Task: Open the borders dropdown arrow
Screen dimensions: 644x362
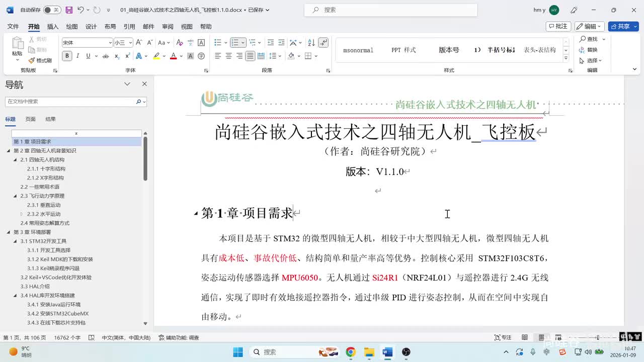Action: coord(315,56)
